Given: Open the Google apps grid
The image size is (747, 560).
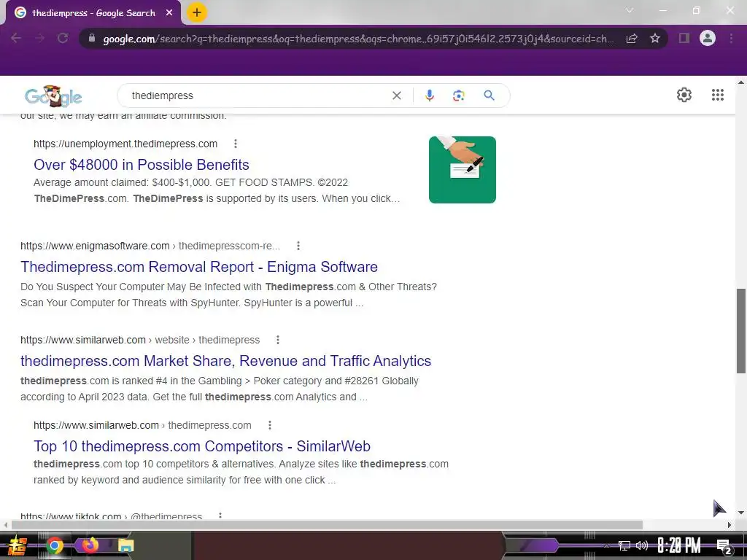Looking at the screenshot, I should (x=718, y=95).
